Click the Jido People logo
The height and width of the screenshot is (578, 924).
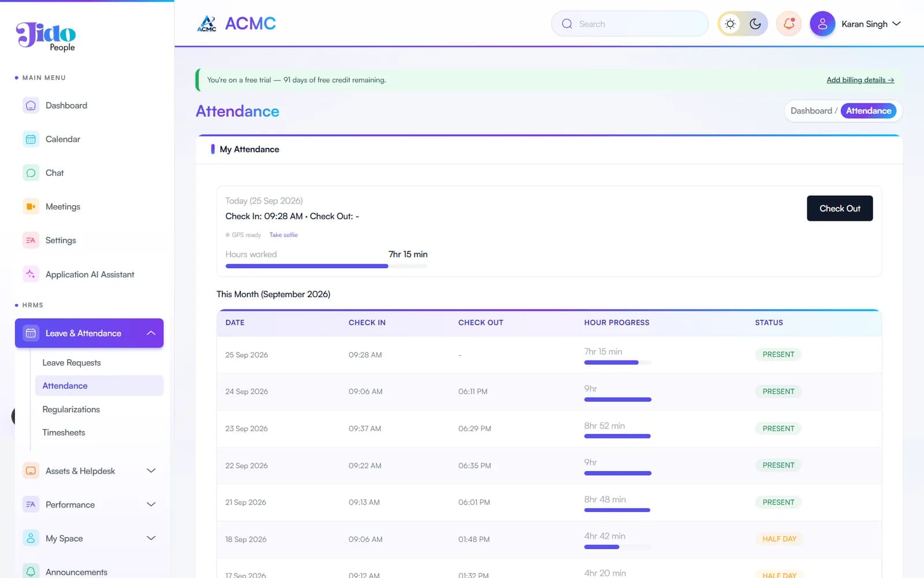pyautogui.click(x=46, y=36)
